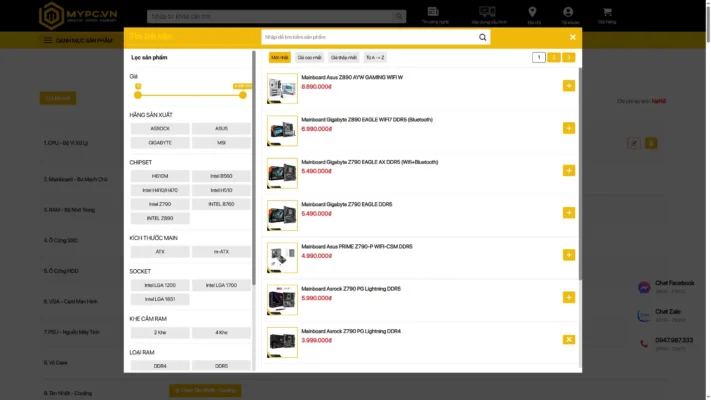The height and width of the screenshot is (400, 711).
Task: Filter by ASROCK manufacturer
Action: click(160, 129)
